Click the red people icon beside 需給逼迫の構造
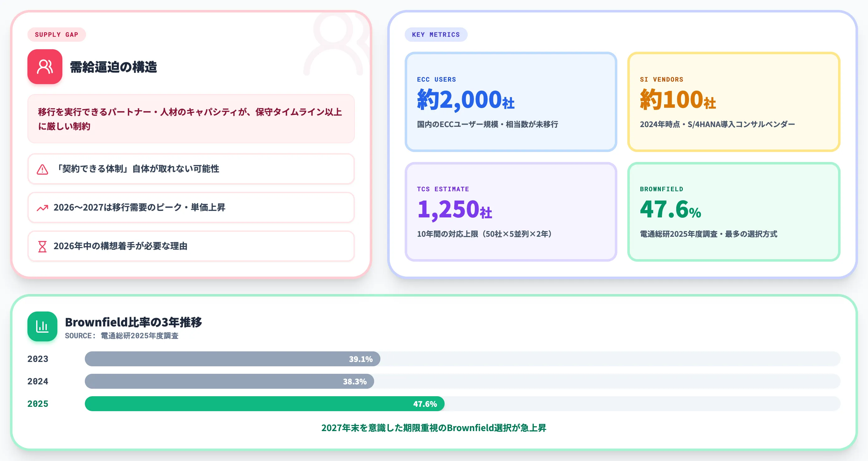The width and height of the screenshot is (868, 461). [45, 67]
